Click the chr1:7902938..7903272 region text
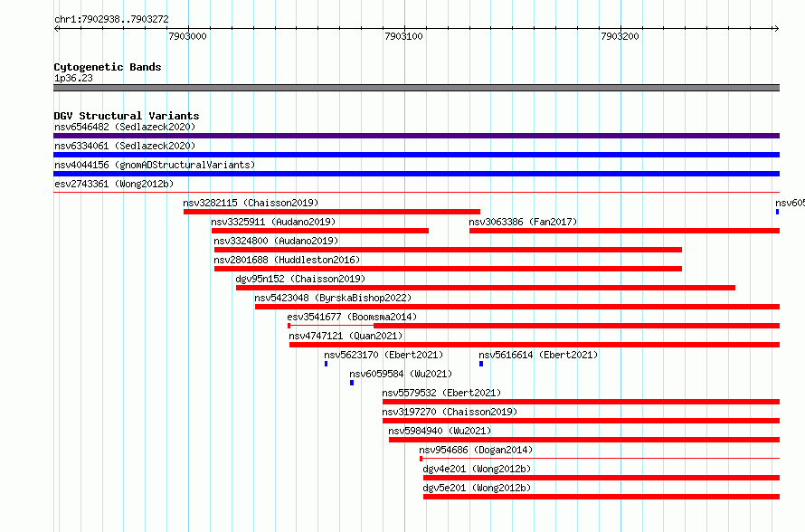Screen dimensions: 805x532 tap(111, 19)
